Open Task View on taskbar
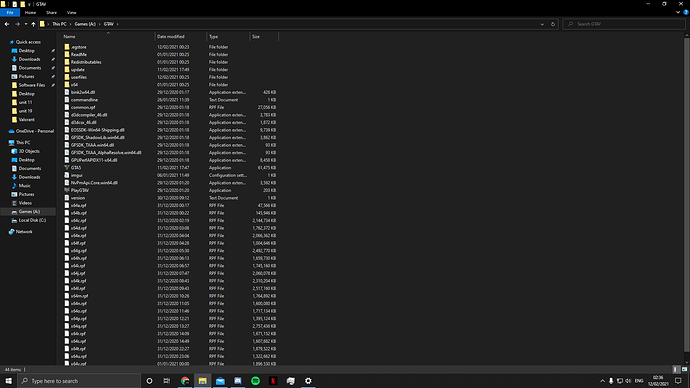Viewport: 690px width, 388px height. tap(167, 381)
